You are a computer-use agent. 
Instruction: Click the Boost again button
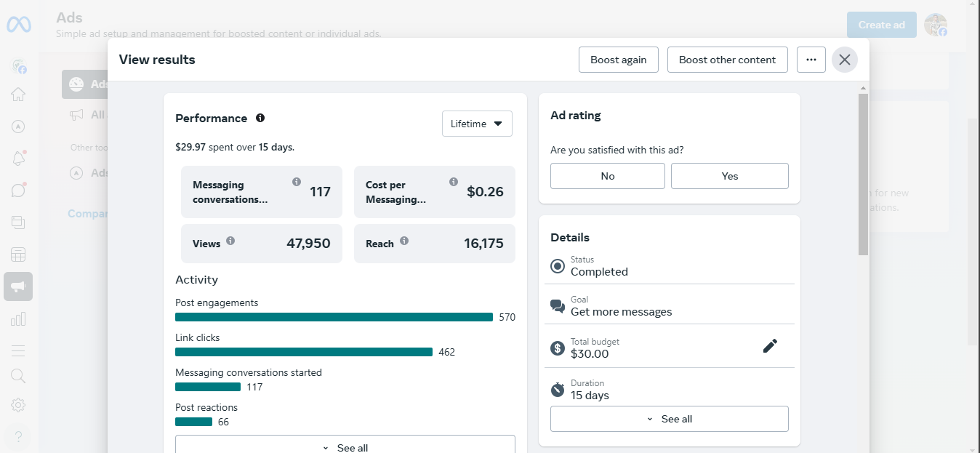(x=618, y=60)
